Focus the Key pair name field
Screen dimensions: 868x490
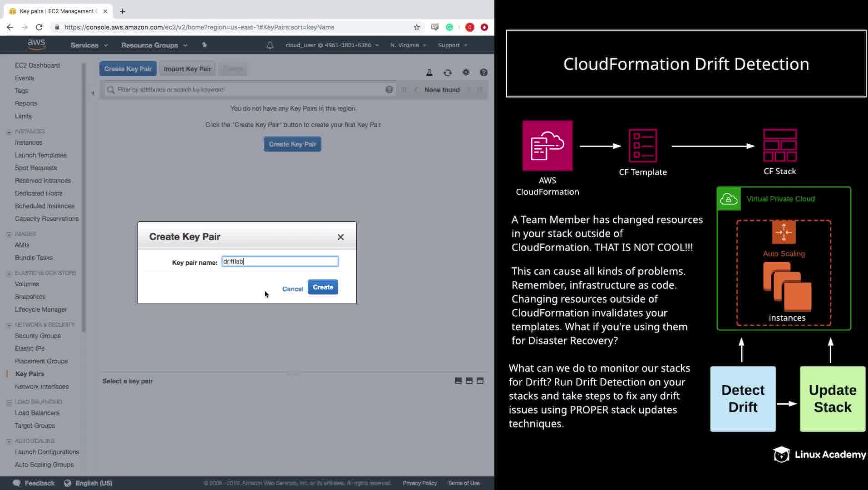coord(280,261)
